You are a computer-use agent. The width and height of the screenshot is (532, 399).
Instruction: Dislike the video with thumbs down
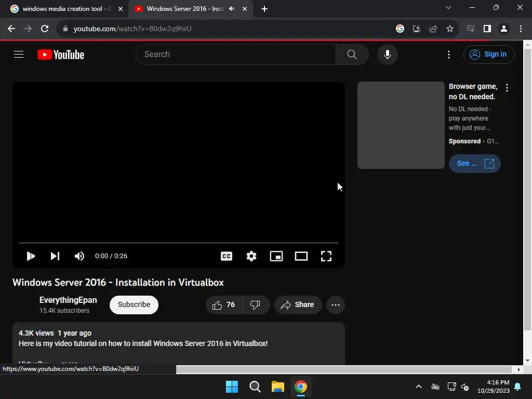[255, 304]
